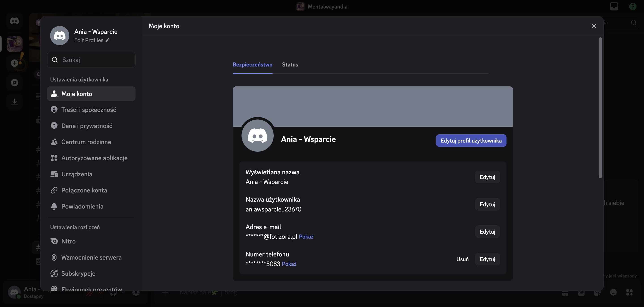
Task: Close the settings with the X button
Action: (x=594, y=26)
